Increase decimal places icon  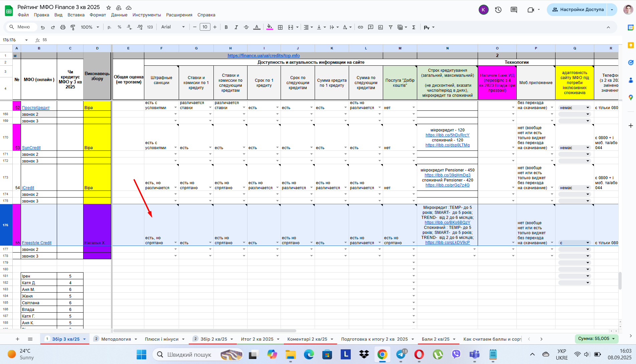(140, 27)
